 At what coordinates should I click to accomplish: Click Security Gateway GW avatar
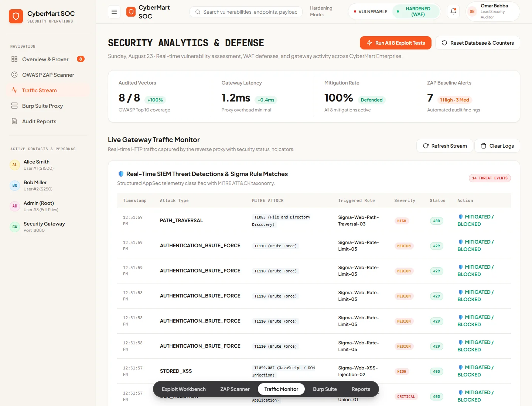[x=15, y=227]
